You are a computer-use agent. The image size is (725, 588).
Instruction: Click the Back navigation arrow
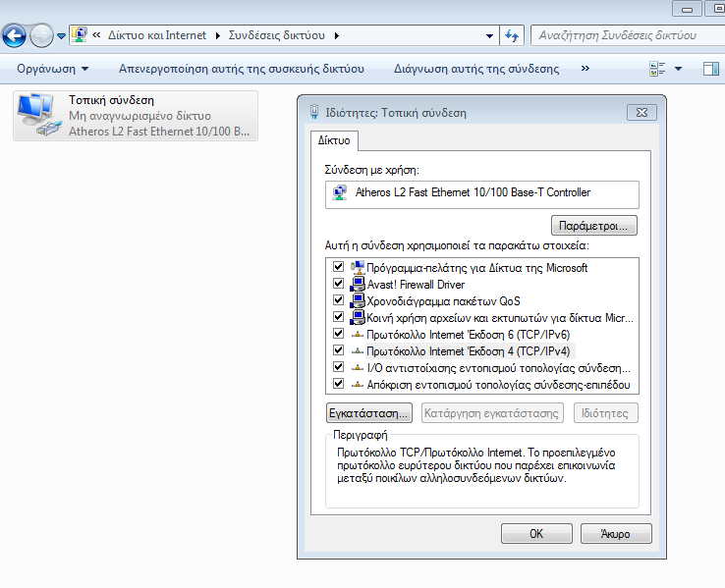14,35
